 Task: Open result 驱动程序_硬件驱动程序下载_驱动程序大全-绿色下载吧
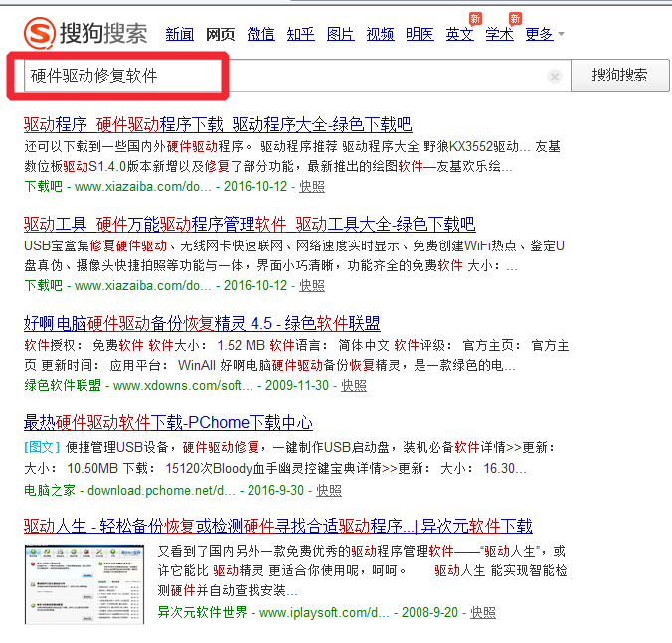pos(218,124)
